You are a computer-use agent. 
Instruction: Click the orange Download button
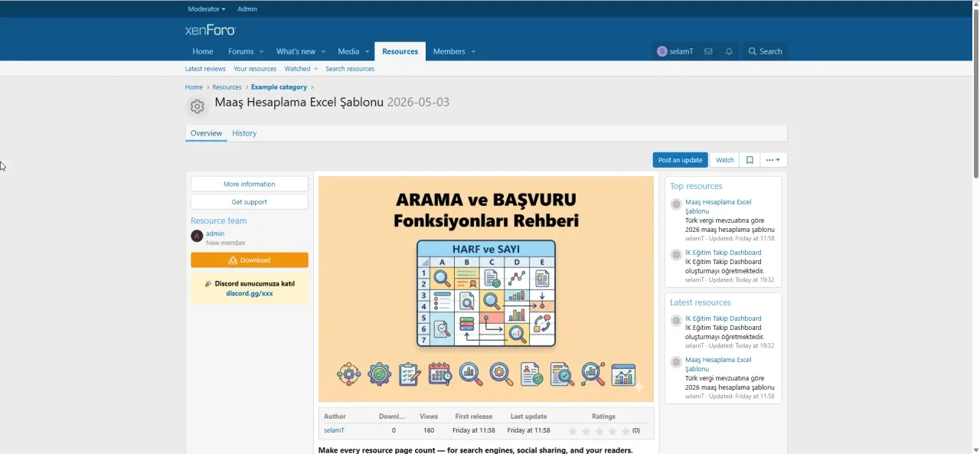(x=250, y=260)
